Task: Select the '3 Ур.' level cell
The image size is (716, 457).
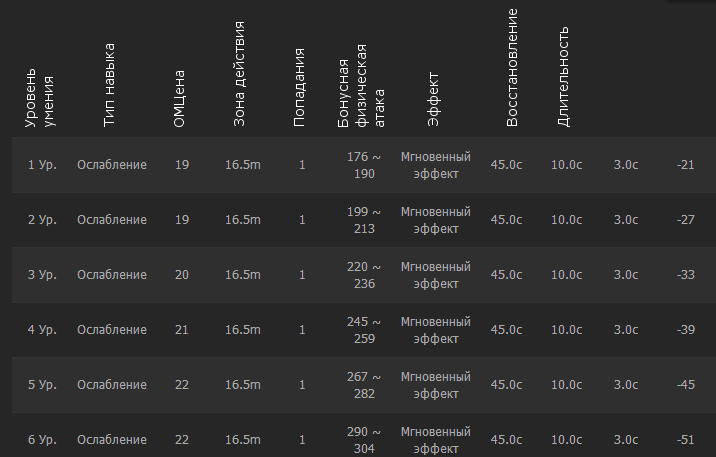Action: point(41,275)
